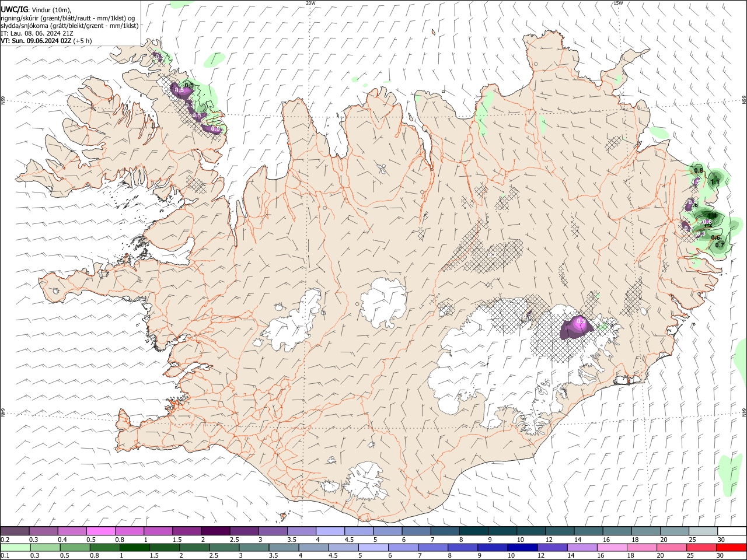Select the pale green 0.1 swatch on the rain scale
The image size is (747, 560).
15,547
